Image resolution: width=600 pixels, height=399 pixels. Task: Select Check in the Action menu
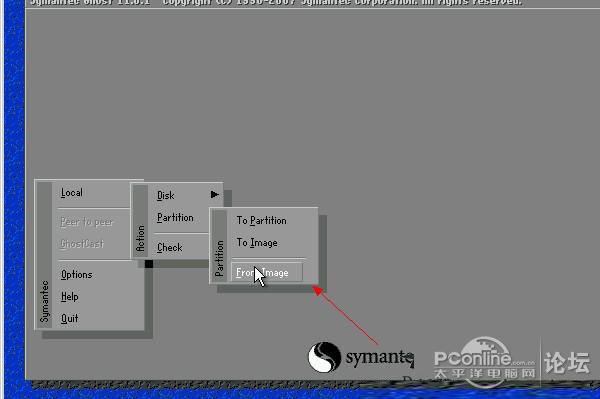(x=170, y=248)
